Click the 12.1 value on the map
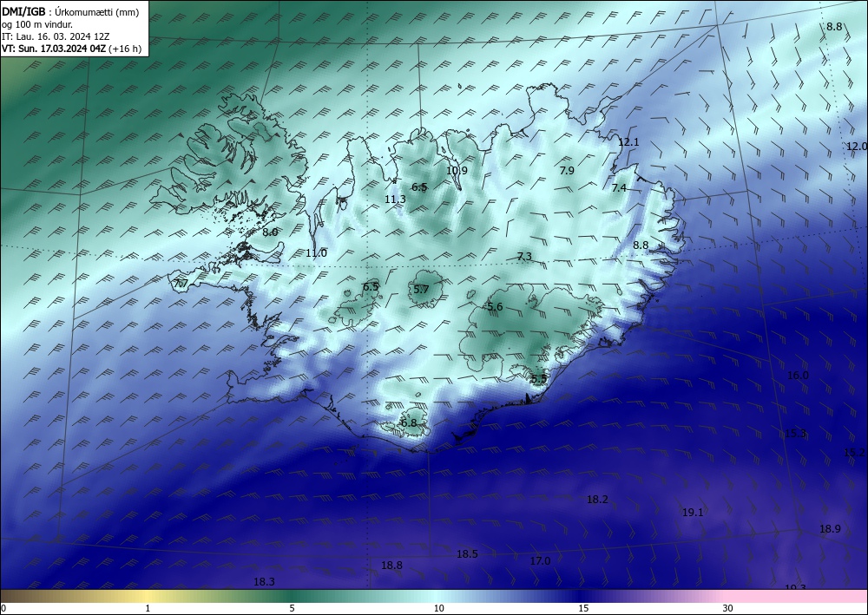This screenshot has height=615, width=868. tap(628, 142)
